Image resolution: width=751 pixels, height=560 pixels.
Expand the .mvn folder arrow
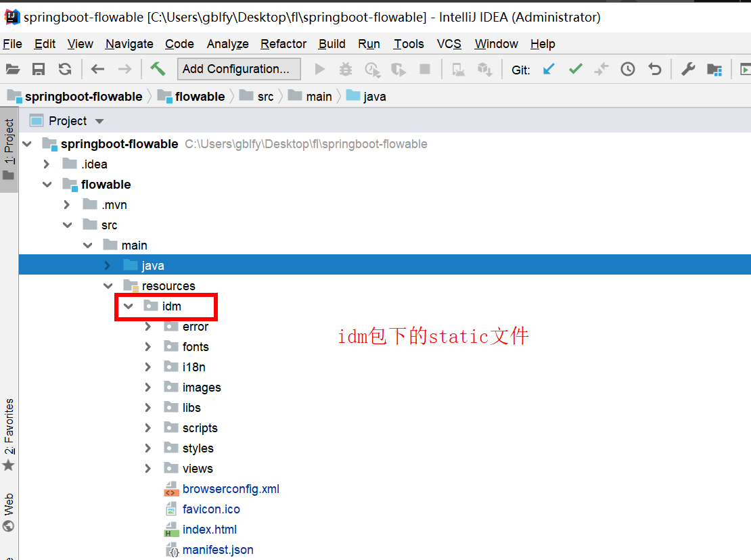coord(67,205)
